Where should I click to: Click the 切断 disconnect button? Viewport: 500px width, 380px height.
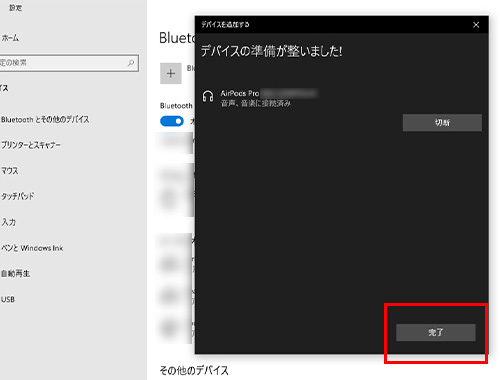coord(442,123)
